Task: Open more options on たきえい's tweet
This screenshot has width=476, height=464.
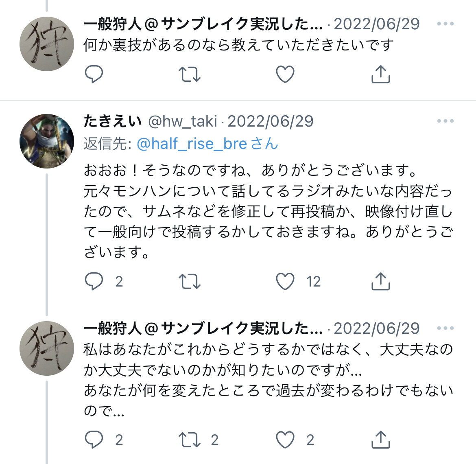Action: [x=445, y=121]
